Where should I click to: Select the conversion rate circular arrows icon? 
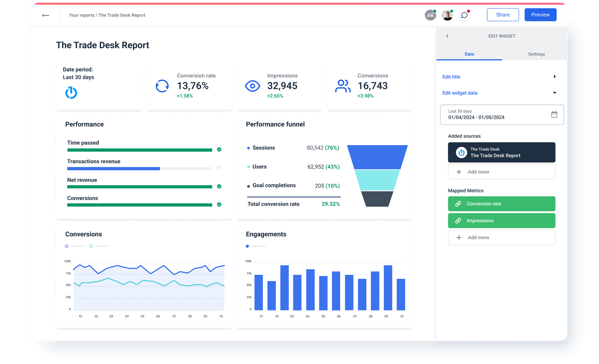[162, 86]
